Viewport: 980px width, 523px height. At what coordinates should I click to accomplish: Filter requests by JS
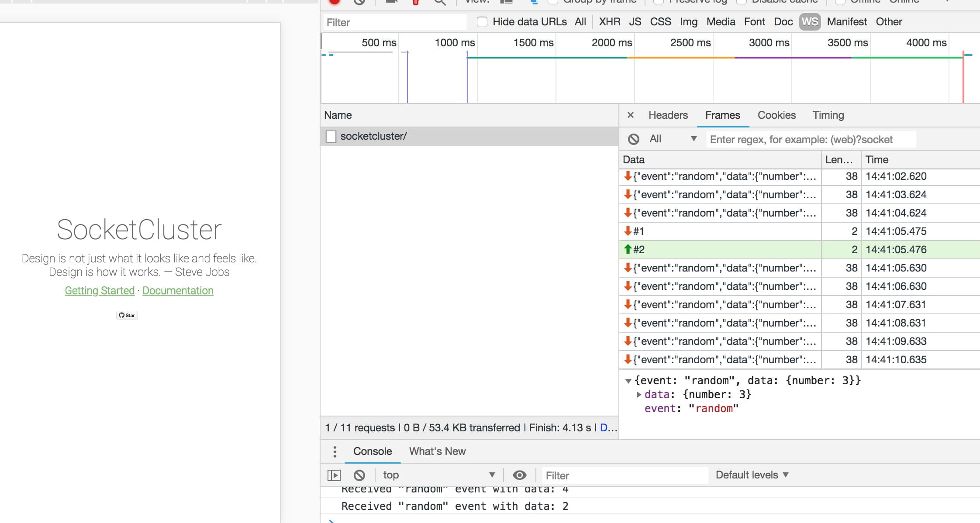[x=635, y=22]
